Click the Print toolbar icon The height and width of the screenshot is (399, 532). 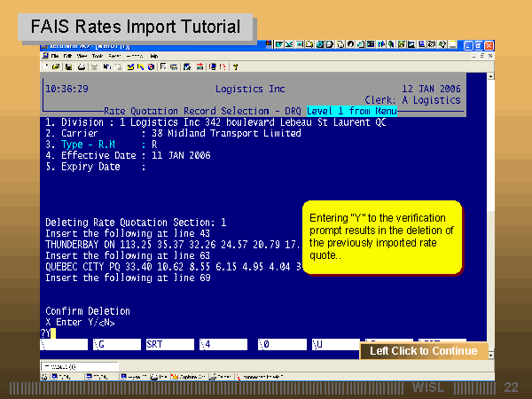(80, 66)
